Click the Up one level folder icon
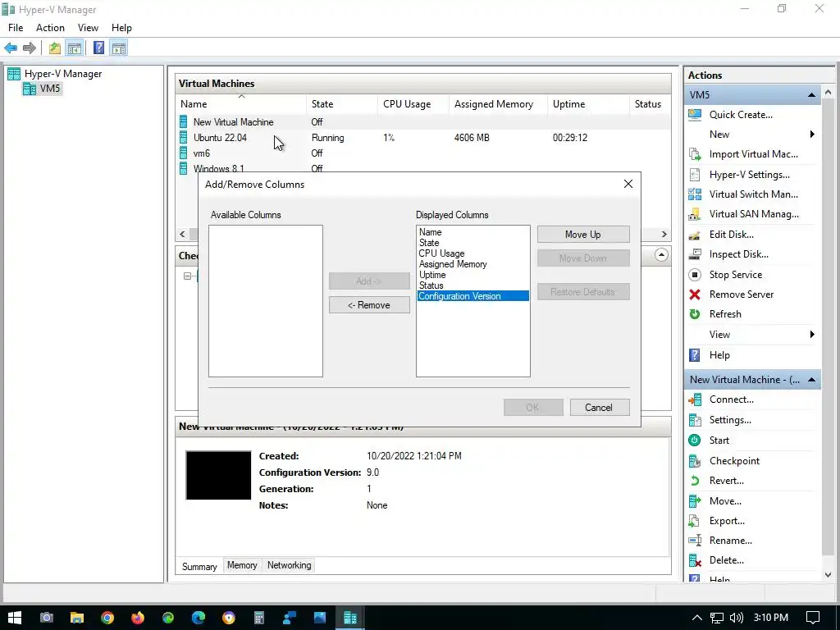The width and height of the screenshot is (840, 630). (55, 48)
